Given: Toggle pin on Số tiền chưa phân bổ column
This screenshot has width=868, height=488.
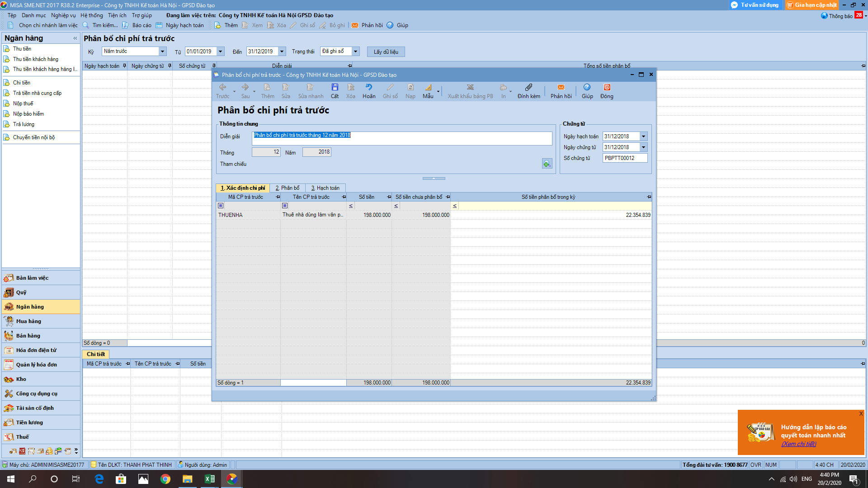Looking at the screenshot, I should click(x=448, y=197).
